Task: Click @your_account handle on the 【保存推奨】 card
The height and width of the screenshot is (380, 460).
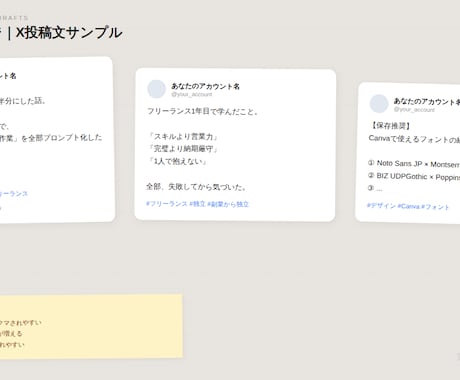Action: (x=414, y=109)
